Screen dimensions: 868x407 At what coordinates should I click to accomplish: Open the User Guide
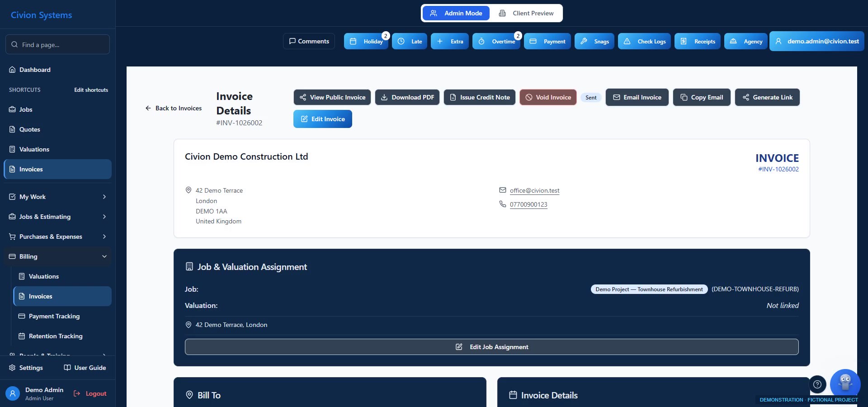tap(85, 368)
